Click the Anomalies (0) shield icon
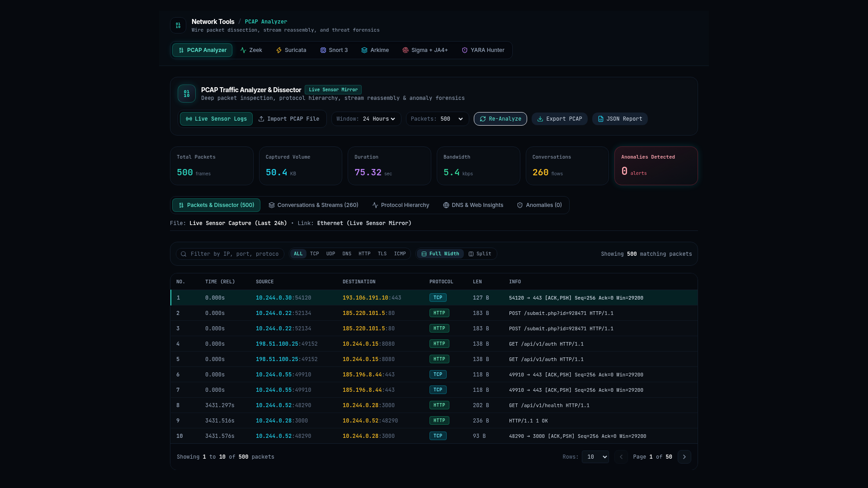The image size is (868, 488). (x=520, y=205)
